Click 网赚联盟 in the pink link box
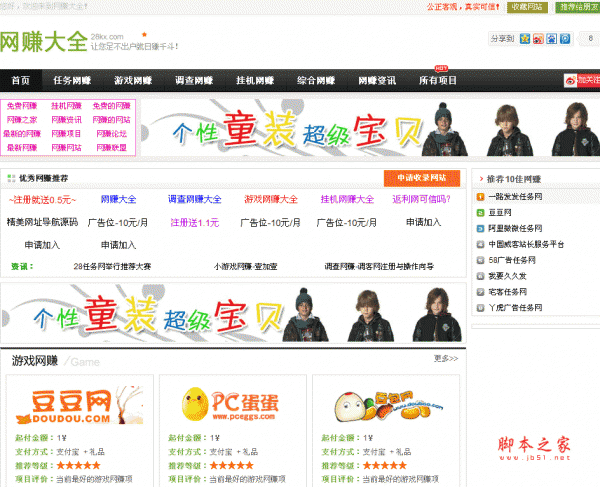The image size is (600, 487). click(111, 148)
